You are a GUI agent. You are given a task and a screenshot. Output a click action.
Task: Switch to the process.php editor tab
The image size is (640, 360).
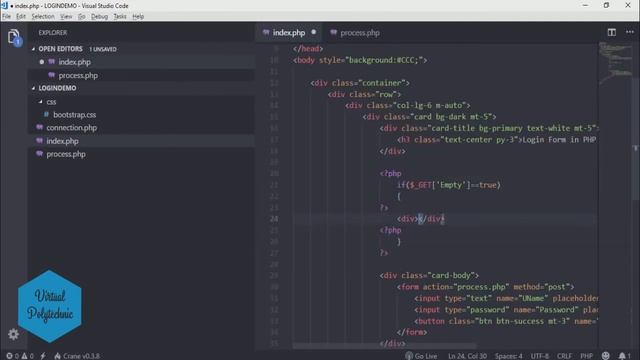[359, 33]
